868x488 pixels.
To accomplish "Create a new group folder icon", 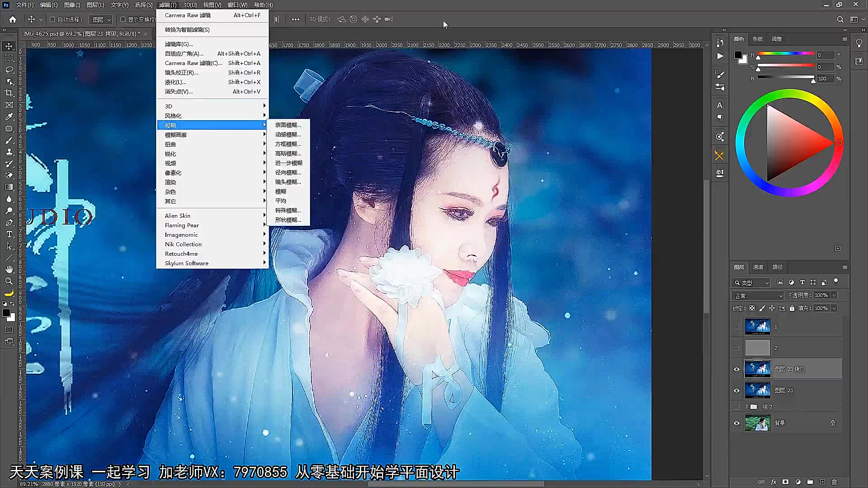I will [x=810, y=482].
